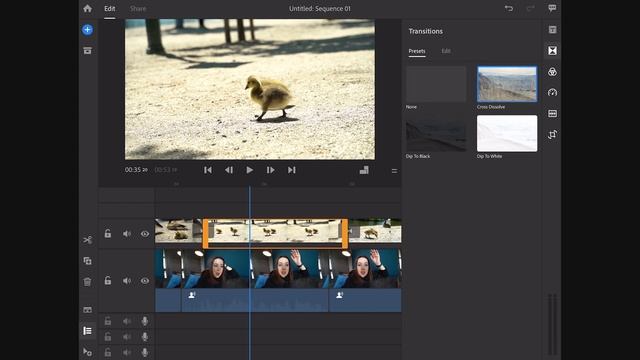This screenshot has height=360, width=640.
Task: Hide the duck video track
Action: (x=145, y=234)
